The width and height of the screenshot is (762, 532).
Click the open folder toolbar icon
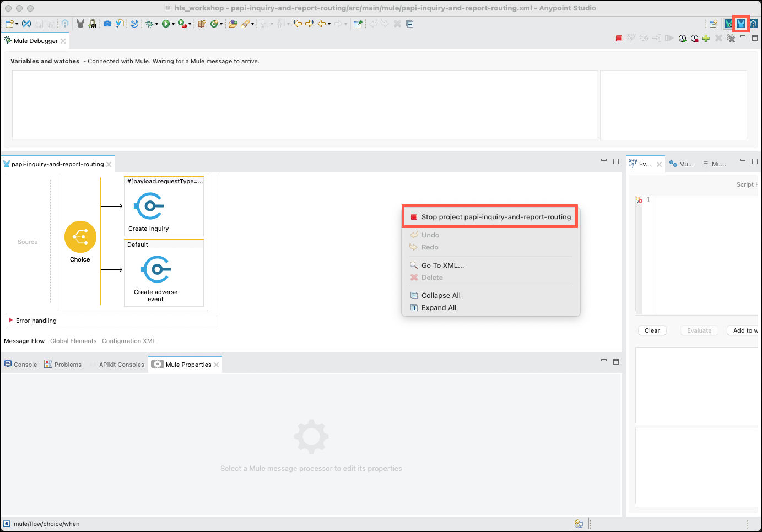(233, 24)
